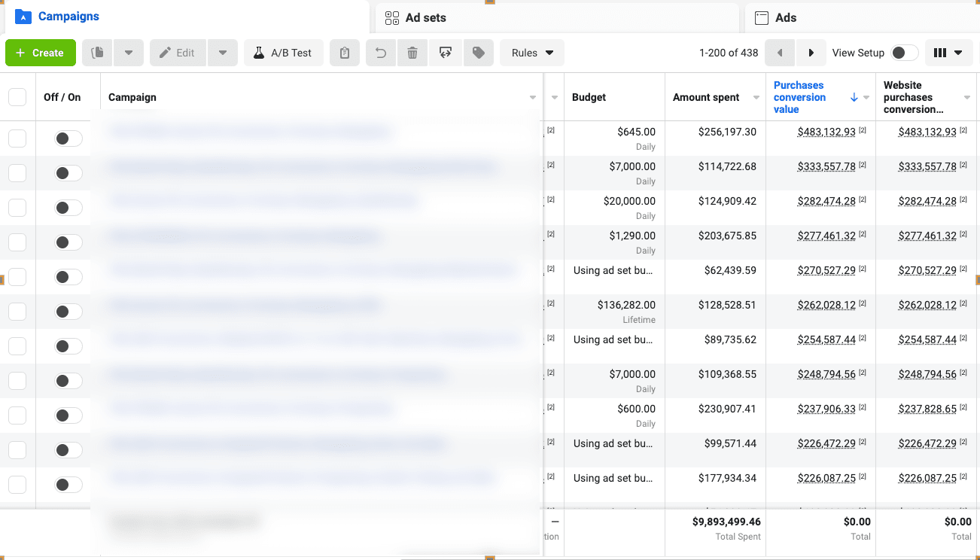Expand the arrow next to Edit button

(x=223, y=53)
